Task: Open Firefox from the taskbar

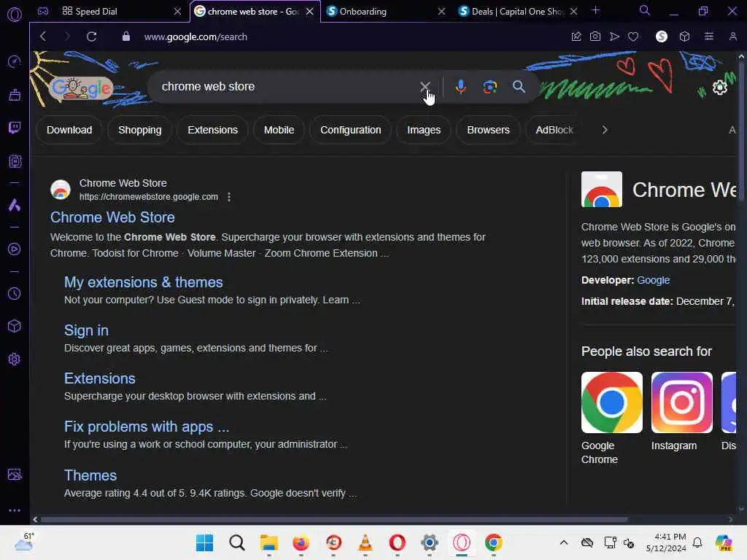Action: [x=301, y=542]
